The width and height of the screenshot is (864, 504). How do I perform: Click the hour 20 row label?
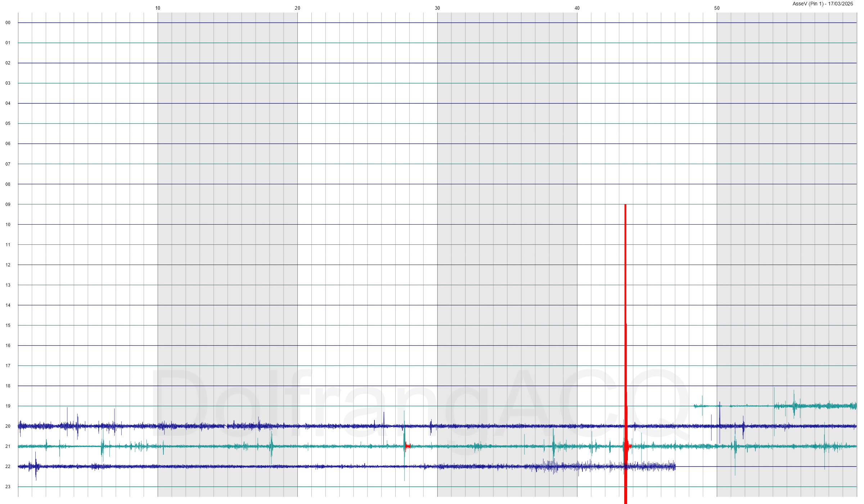point(8,426)
